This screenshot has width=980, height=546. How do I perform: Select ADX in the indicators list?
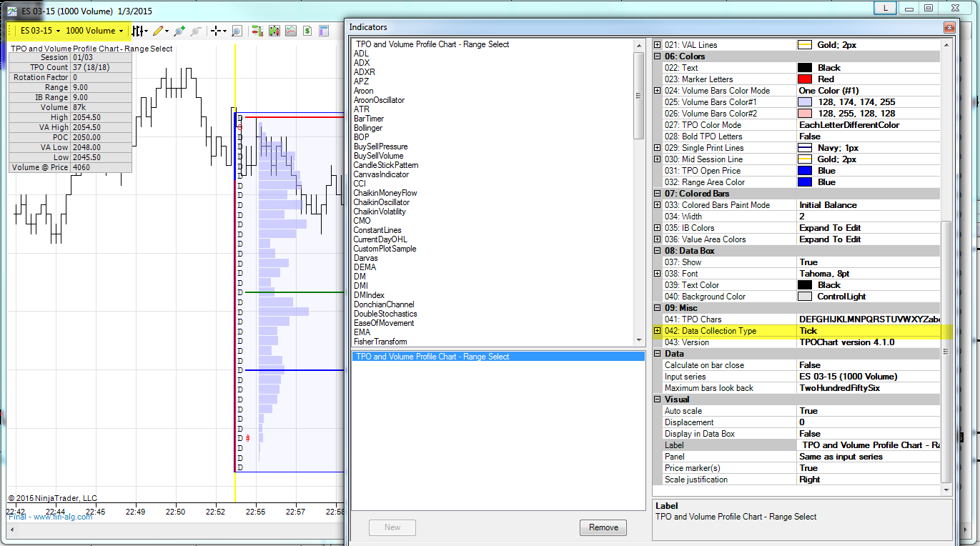362,63
